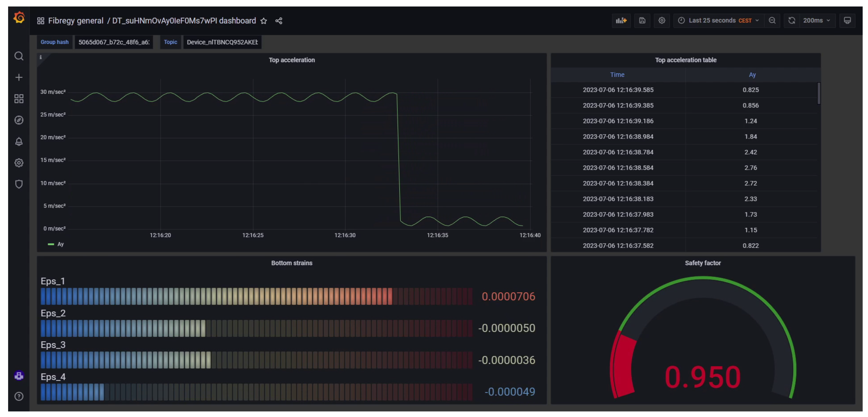Image resolution: width=868 pixels, height=417 pixels.
Task: Star this dashboard as favorite
Action: (x=264, y=21)
